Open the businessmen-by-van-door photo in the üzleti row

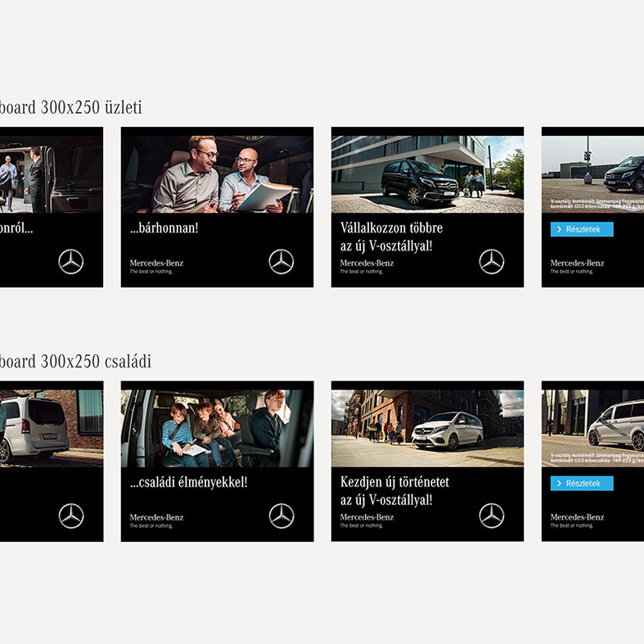coord(52,174)
